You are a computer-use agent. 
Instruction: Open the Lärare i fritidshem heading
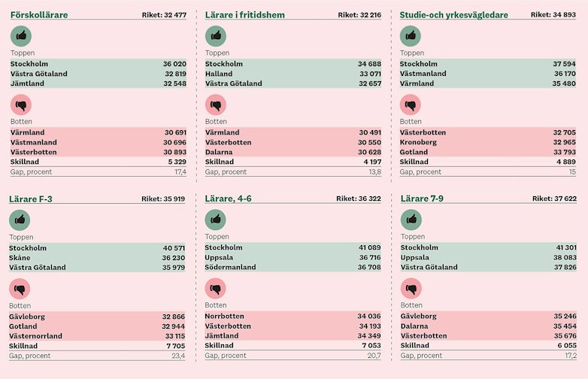coord(245,15)
